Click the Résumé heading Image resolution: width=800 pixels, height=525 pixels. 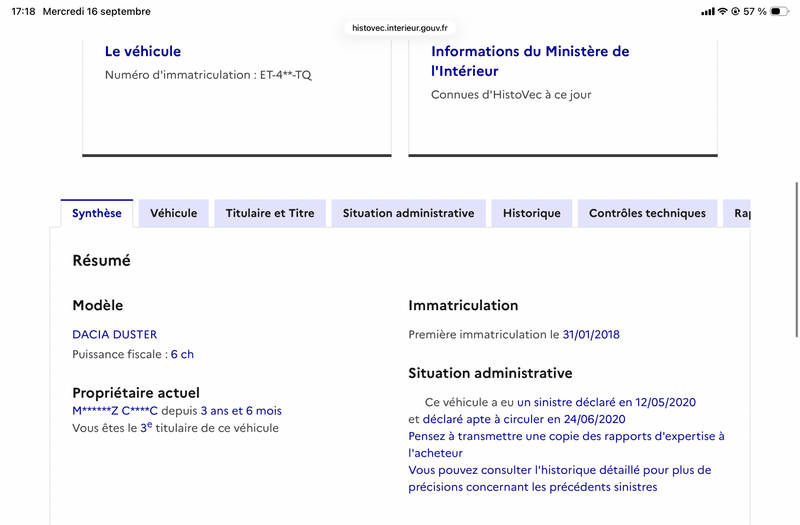pos(102,261)
